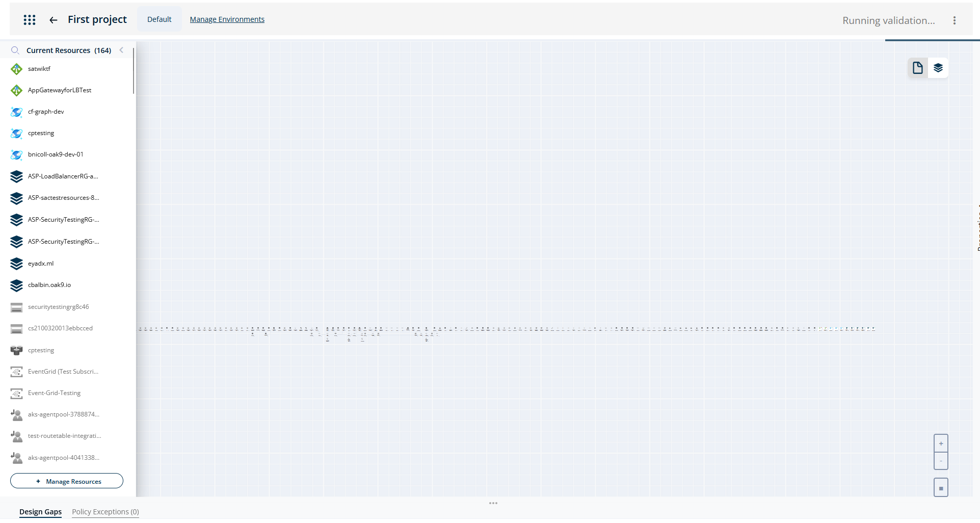Click the Running validation... status text
This screenshot has height=523, width=980.
889,20
